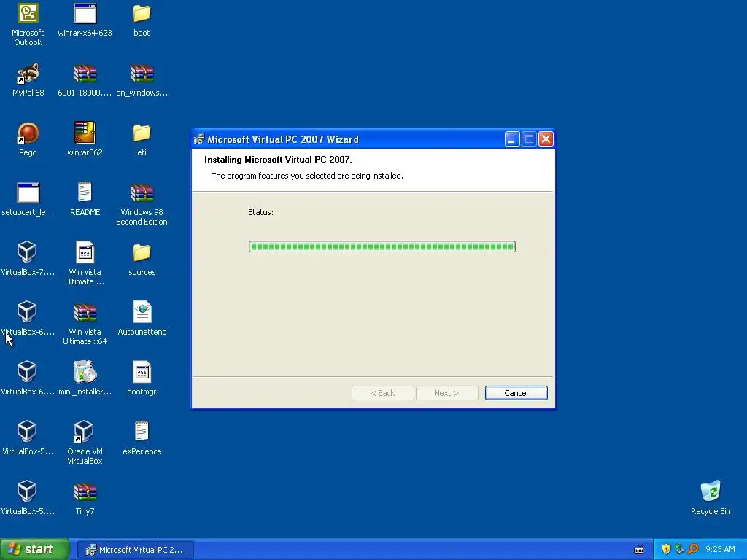The image size is (747, 560).
Task: Click the grayed-out Next button
Action: (446, 393)
